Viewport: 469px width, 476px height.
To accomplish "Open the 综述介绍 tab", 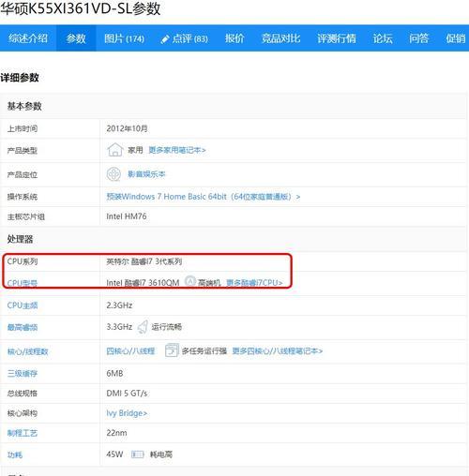I will [x=28, y=38].
